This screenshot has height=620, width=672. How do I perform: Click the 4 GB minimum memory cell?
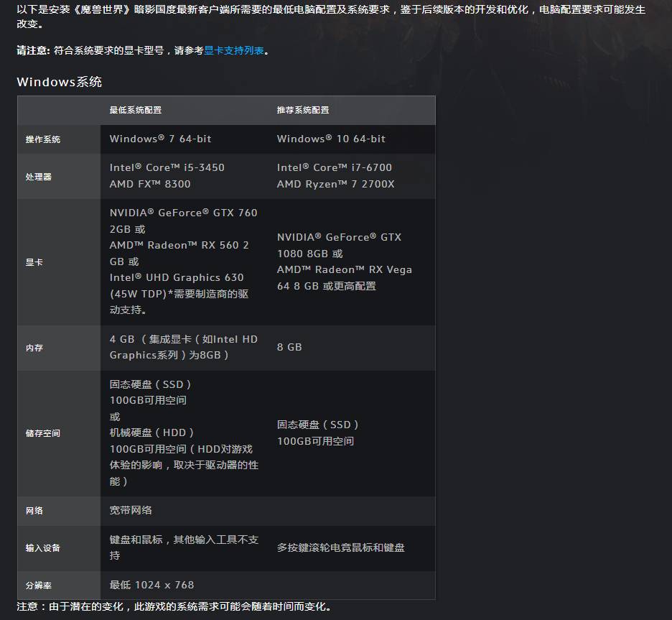[x=183, y=347]
